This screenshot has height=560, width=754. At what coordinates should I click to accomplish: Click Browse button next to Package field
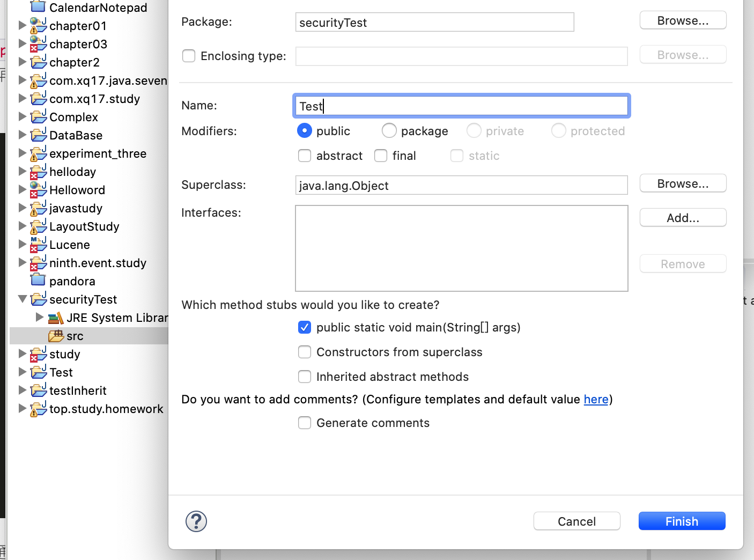click(x=683, y=20)
